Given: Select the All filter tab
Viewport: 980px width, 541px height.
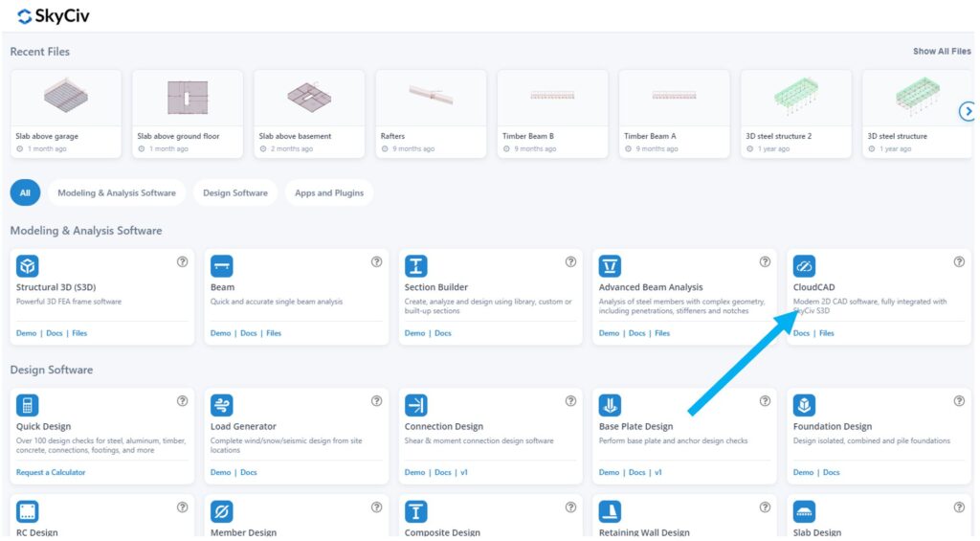Looking at the screenshot, I should coord(25,193).
